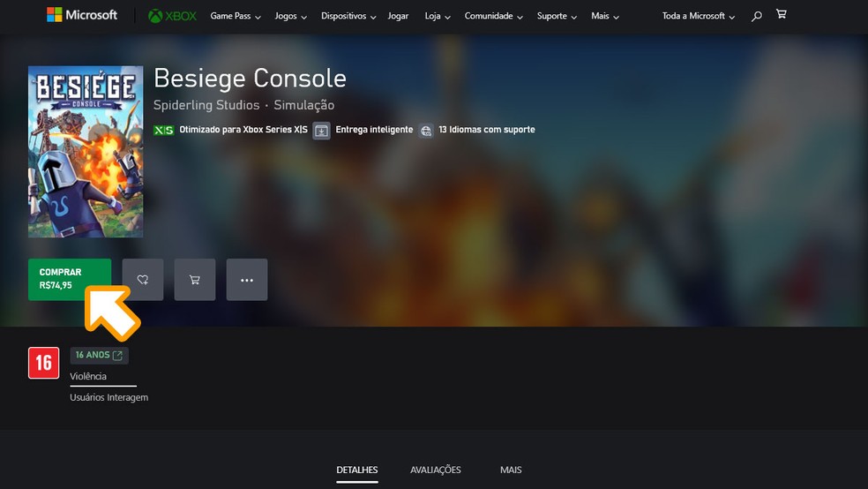Screen dimensions: 868x489
Task: Open the Spiderling Studios publisher link
Action: [x=206, y=105]
